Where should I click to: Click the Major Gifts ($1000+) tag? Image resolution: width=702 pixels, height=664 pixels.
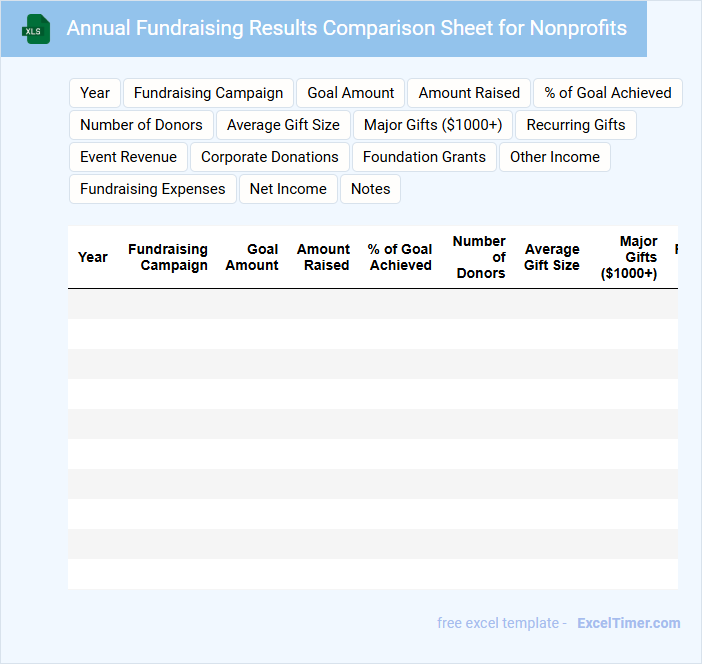[433, 125]
